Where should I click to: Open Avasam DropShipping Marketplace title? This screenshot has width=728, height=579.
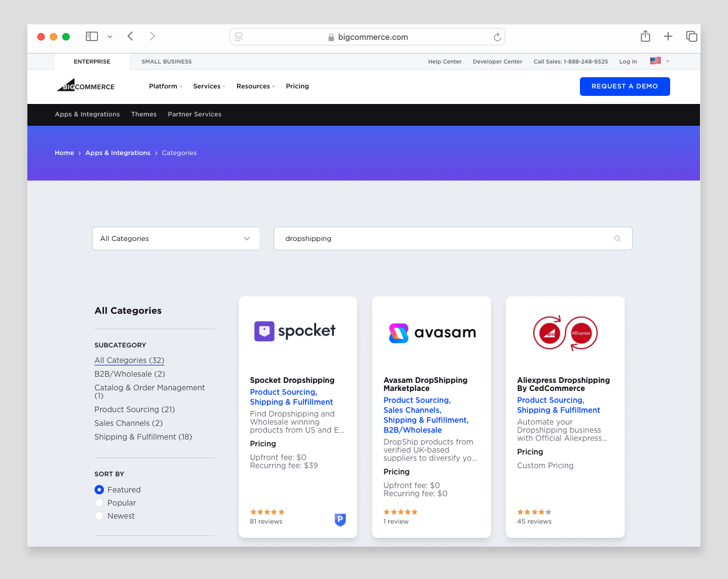(425, 384)
